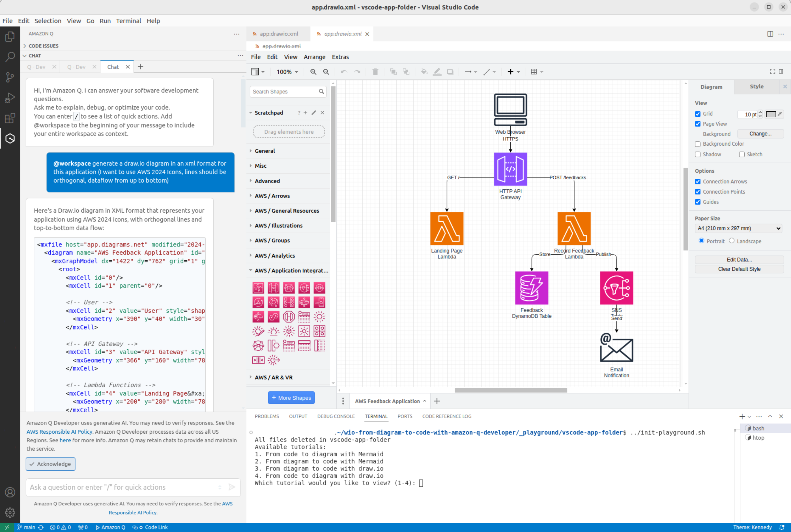This screenshot has height=532, width=791.
Task: Toggle the Connection Points checkbox
Action: [x=698, y=192]
